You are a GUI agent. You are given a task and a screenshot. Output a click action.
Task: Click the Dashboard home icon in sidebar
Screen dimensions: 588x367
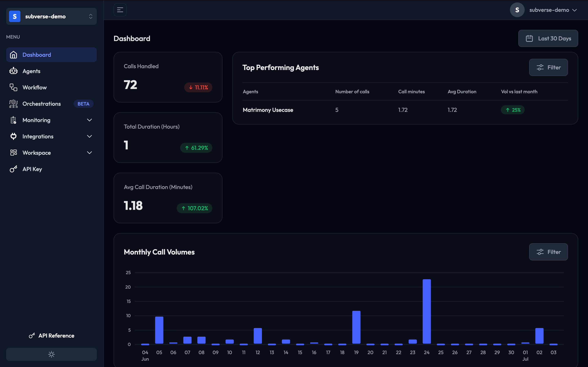coord(13,55)
